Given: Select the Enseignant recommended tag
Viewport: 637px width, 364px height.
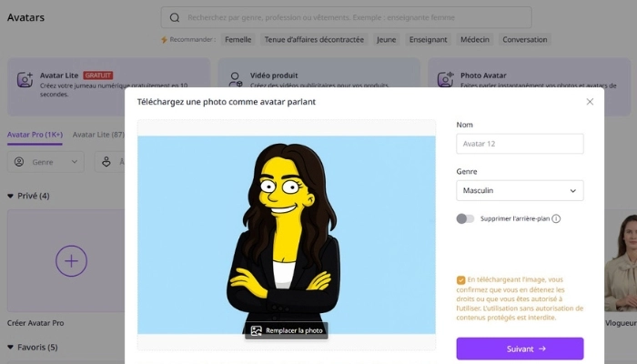Looking at the screenshot, I should (429, 39).
